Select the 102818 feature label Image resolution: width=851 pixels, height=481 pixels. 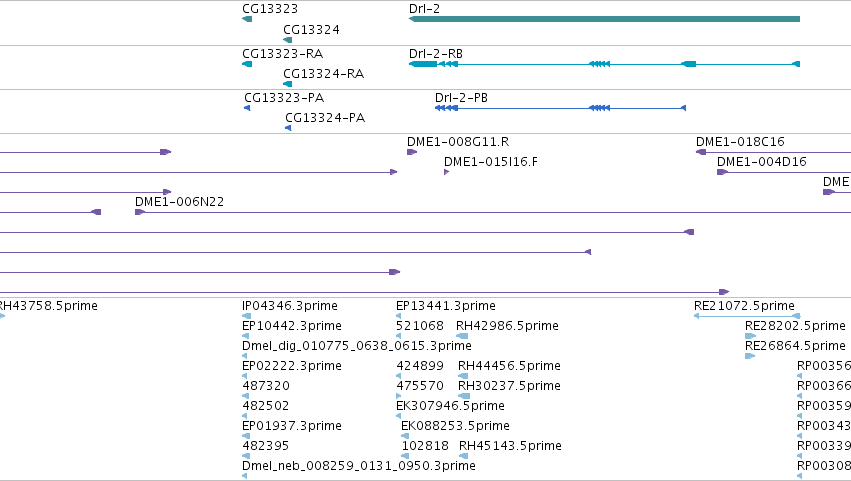tap(425, 446)
